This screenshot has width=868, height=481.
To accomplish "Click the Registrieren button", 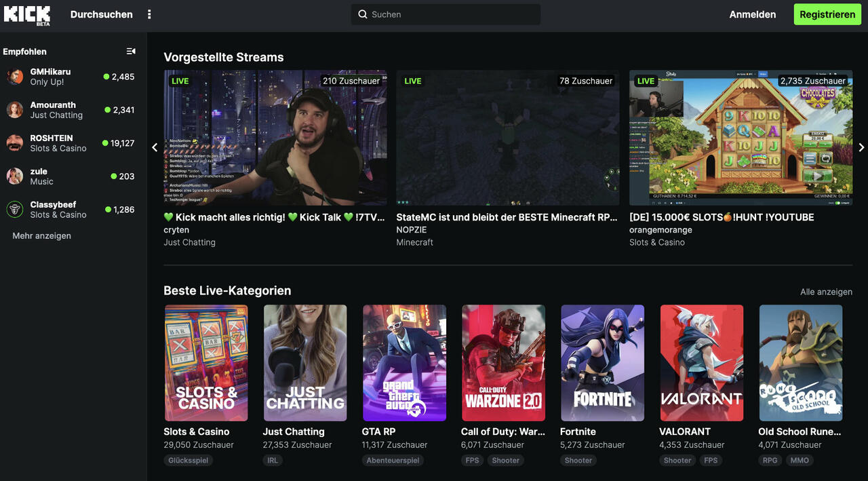I will [x=827, y=14].
